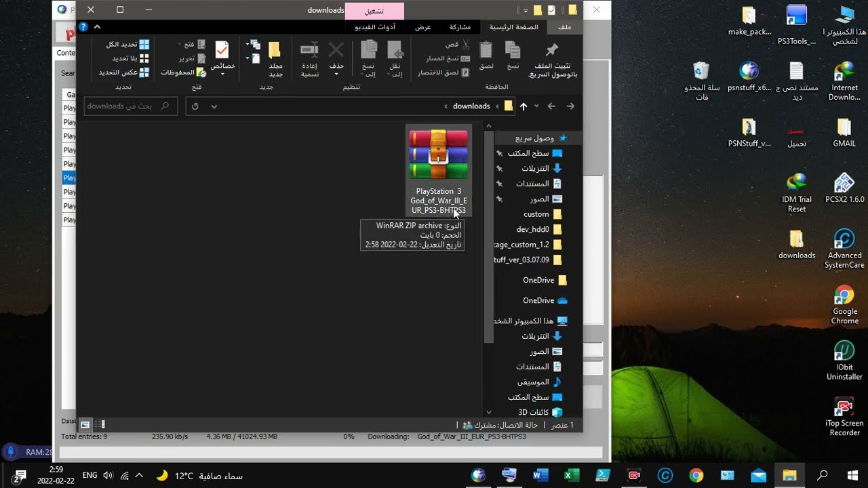Open the File (ملف) ribbon tab
This screenshot has height=488, width=868.
[x=565, y=27]
